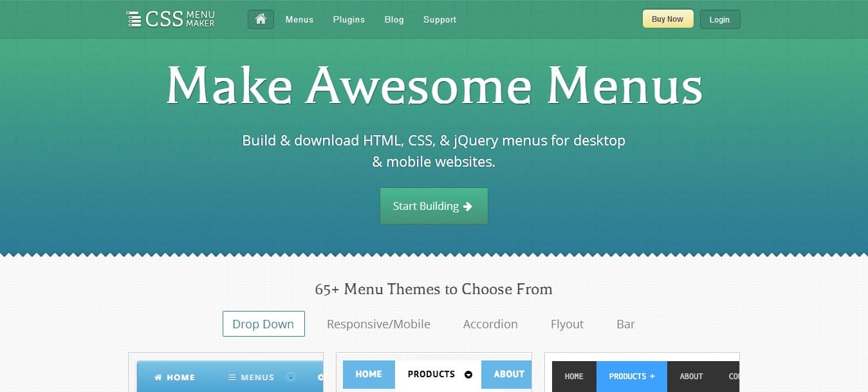Expand the round arrow beside MENUS
The height and width of the screenshot is (392, 868).
click(x=291, y=377)
